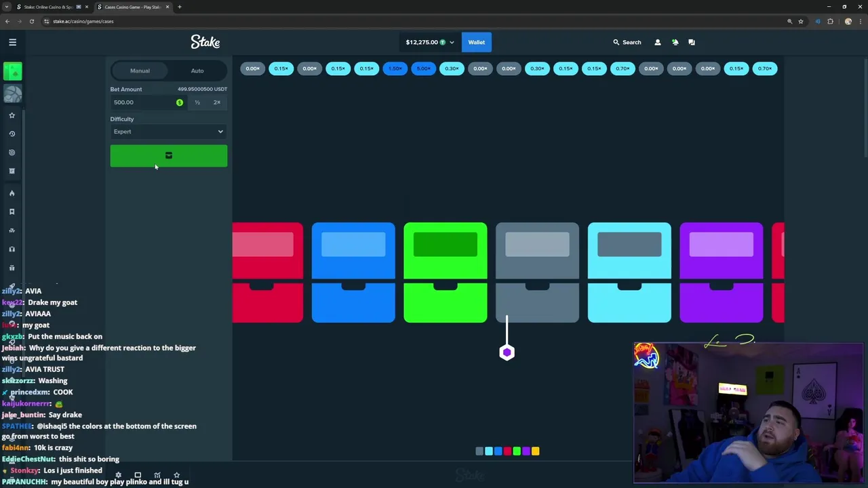Switch to Auto betting mode

pos(197,70)
